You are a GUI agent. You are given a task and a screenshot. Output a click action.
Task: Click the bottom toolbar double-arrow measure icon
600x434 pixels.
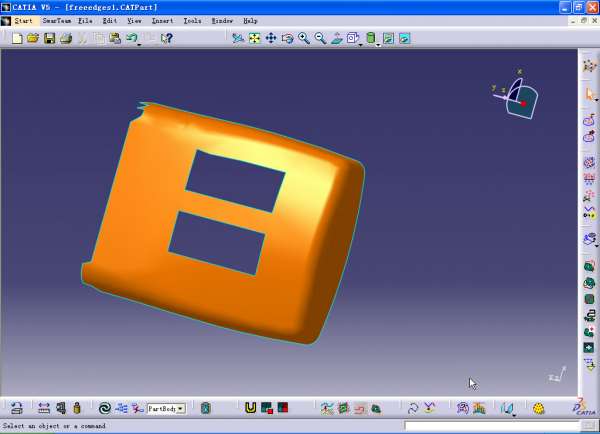(44, 408)
